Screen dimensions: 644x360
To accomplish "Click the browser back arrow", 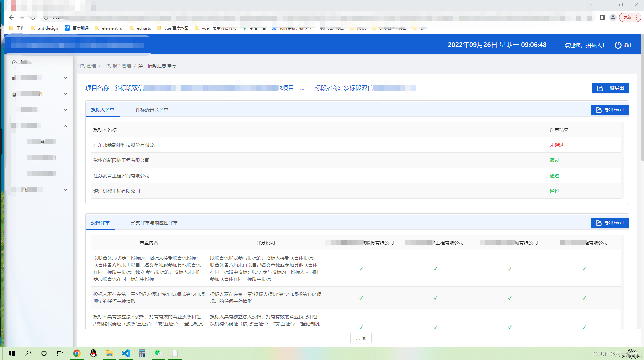I will pyautogui.click(x=11, y=17).
